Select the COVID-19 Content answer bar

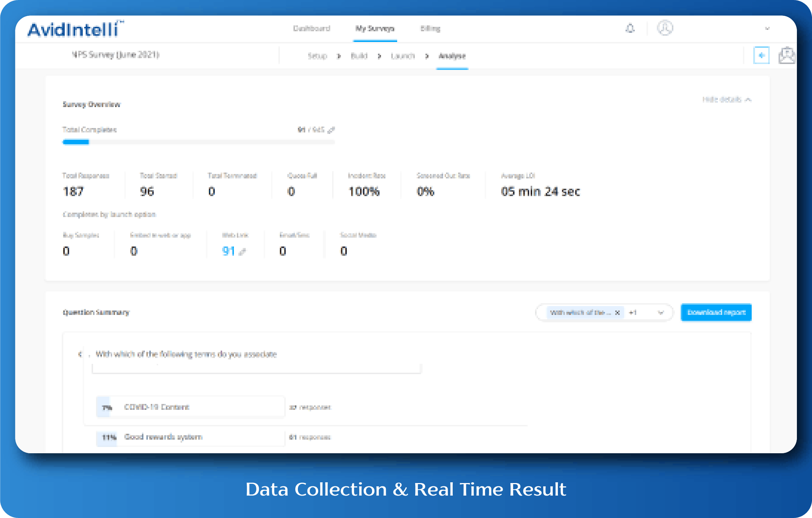click(x=190, y=407)
